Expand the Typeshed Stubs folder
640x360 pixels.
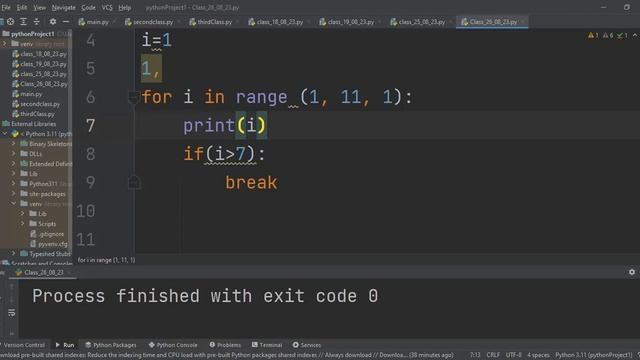coord(13,254)
